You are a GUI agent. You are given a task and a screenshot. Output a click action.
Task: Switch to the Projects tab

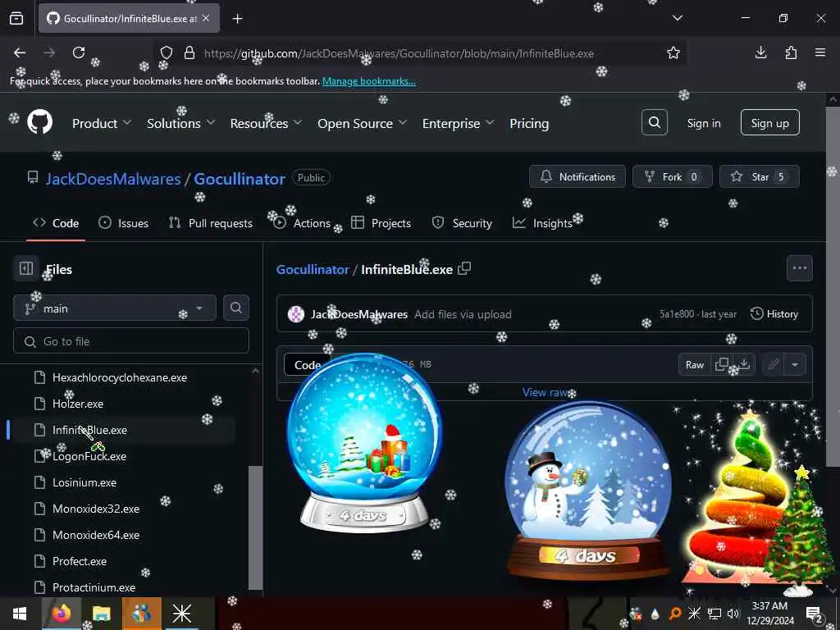pos(381,223)
